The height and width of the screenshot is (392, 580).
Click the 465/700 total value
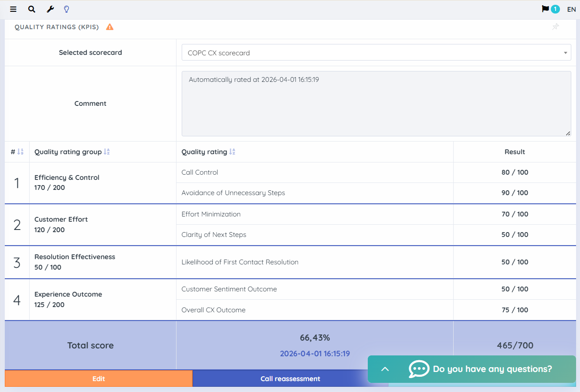coord(515,345)
